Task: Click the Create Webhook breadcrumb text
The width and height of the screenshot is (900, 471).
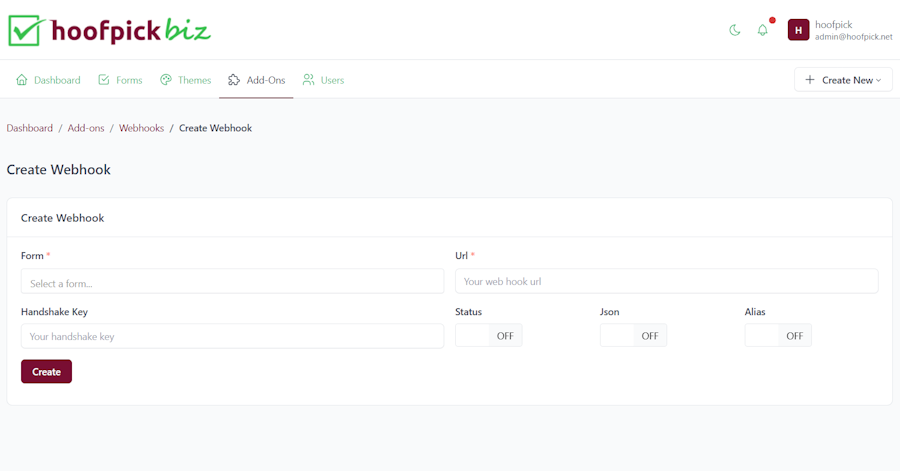Action: 215,128
